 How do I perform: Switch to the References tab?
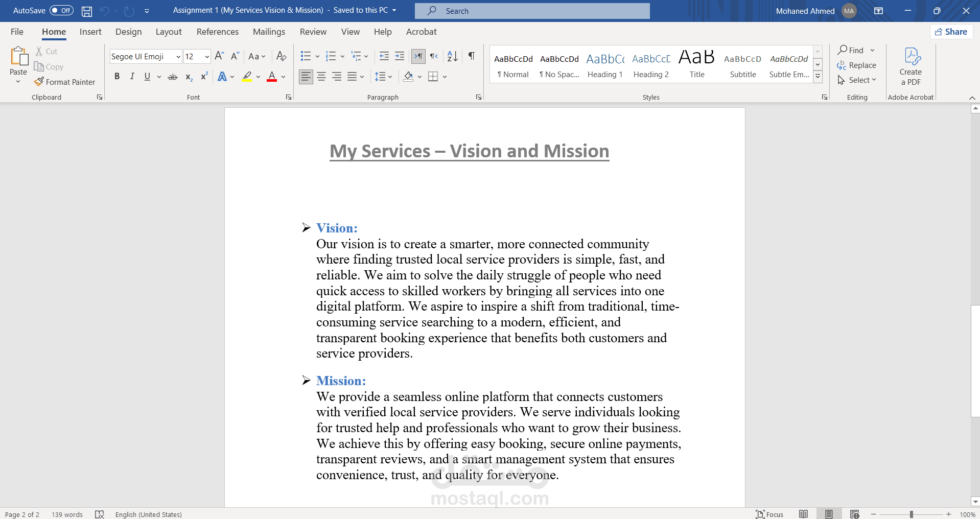[218, 32]
